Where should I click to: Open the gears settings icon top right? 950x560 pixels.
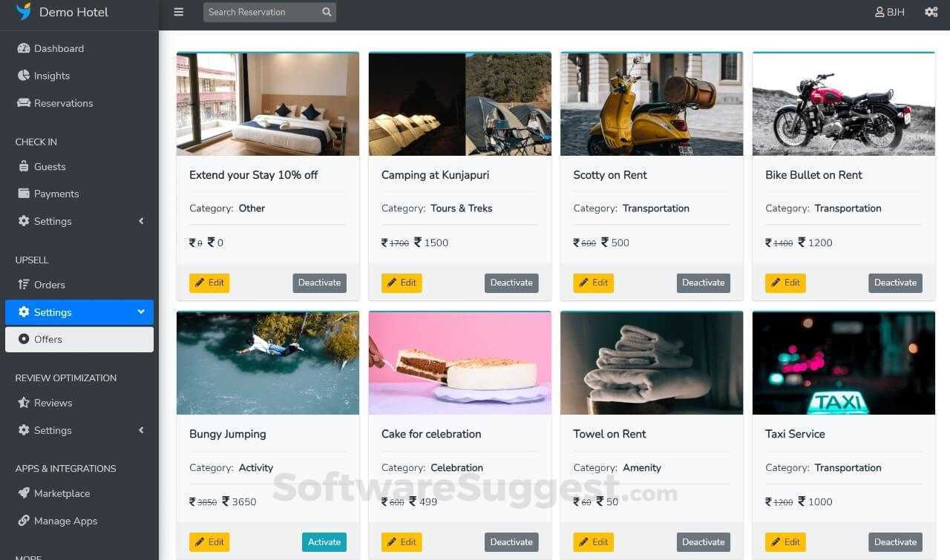[x=931, y=12]
